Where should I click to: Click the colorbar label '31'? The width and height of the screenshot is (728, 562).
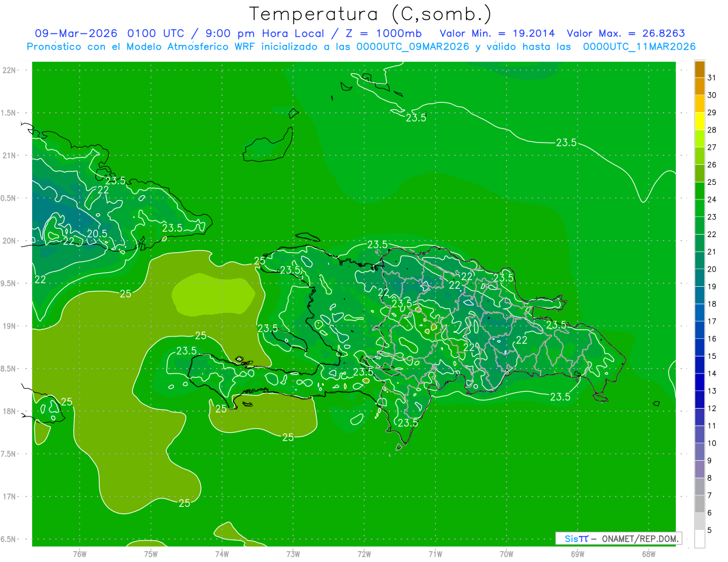coord(712,78)
